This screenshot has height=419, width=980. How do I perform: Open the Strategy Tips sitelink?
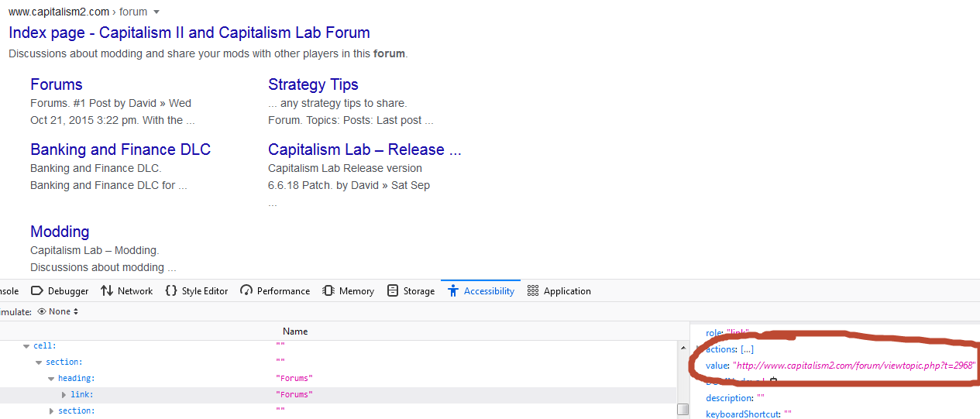[x=313, y=84]
